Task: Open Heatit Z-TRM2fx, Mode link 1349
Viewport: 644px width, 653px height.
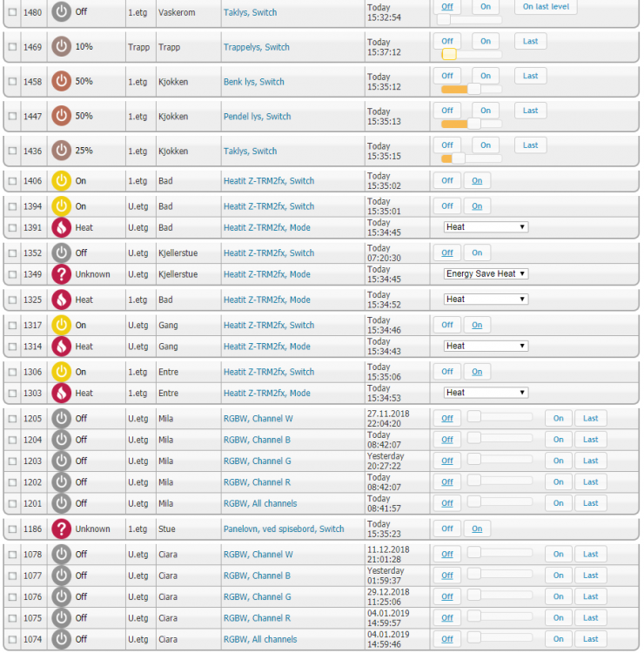Action: click(x=267, y=274)
